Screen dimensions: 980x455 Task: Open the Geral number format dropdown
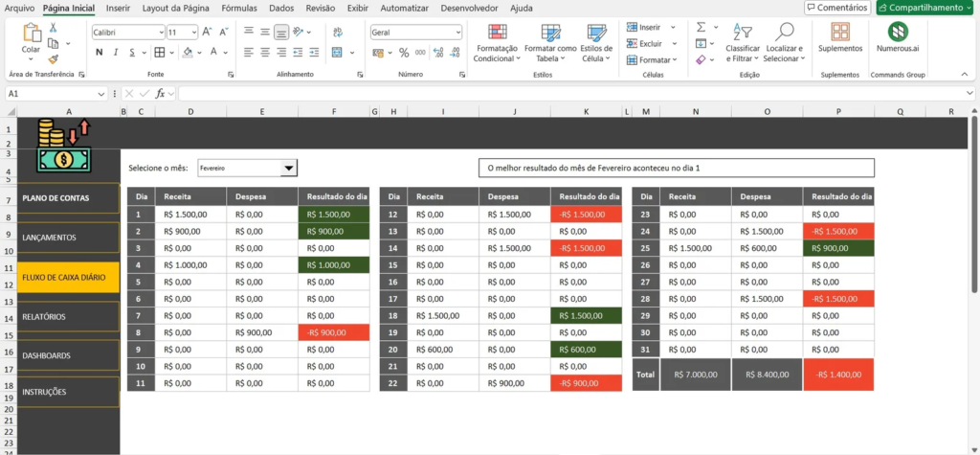click(x=457, y=32)
